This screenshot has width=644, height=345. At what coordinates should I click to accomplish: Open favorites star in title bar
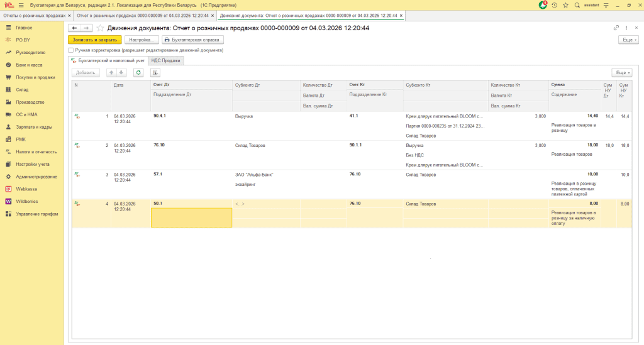click(x=566, y=4)
